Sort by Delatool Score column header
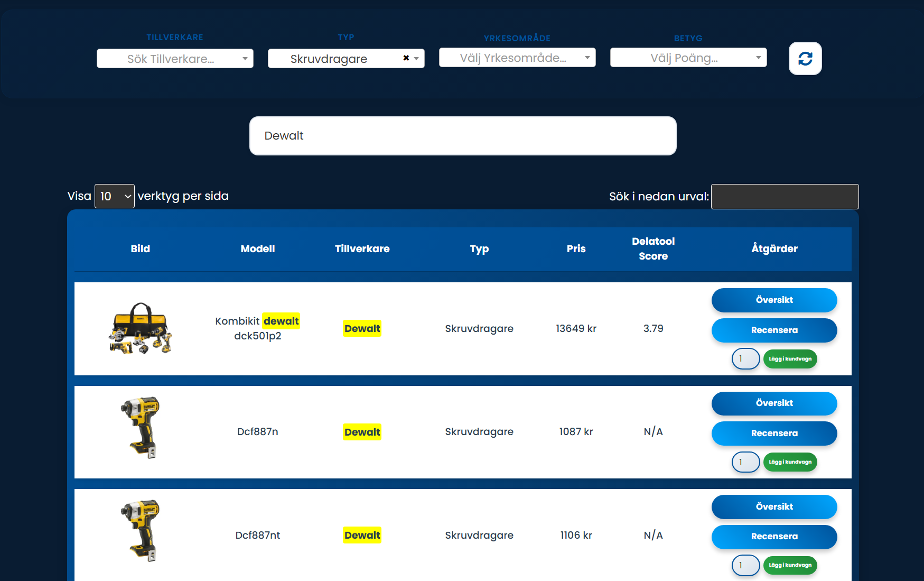 (x=653, y=249)
